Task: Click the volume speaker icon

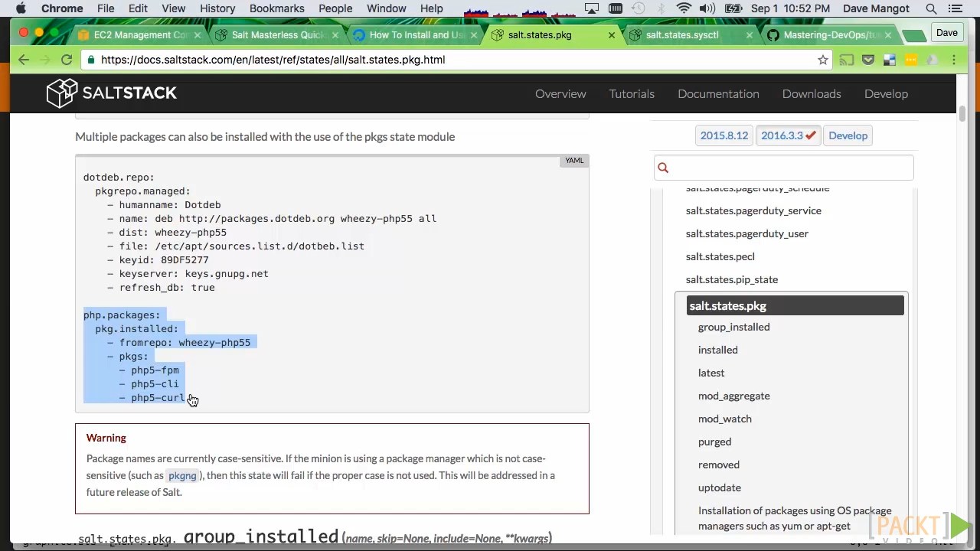Action: [707, 8]
